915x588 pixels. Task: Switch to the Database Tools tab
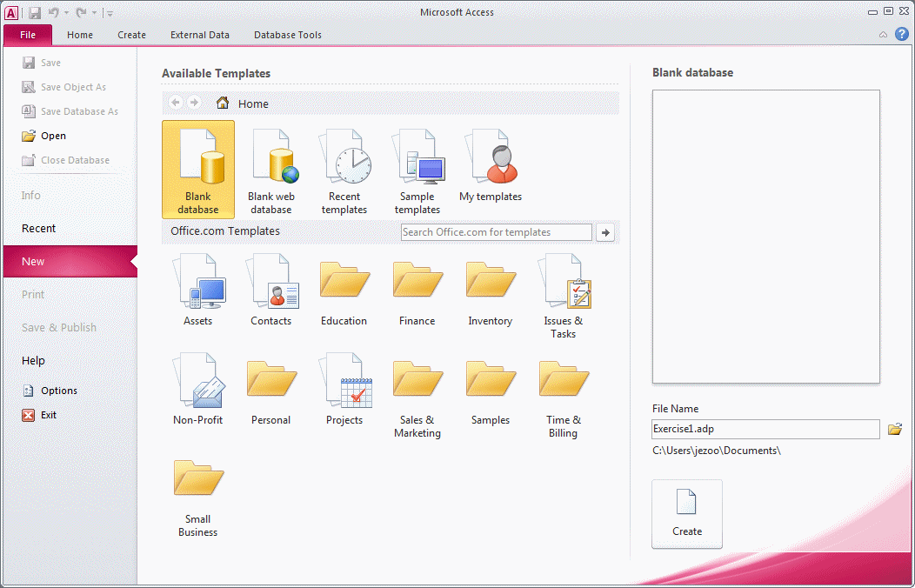pyautogui.click(x=288, y=35)
